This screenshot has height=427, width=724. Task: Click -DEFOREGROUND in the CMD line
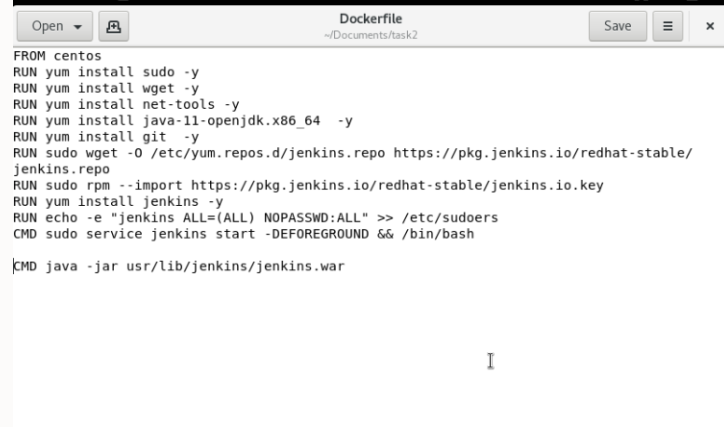316,234
